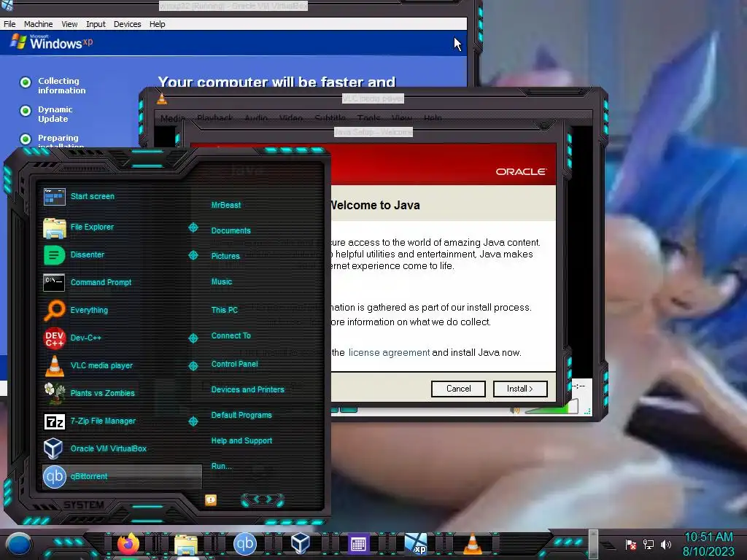Open Pictures from start menu
Screen dimensions: 747x560
225,256
